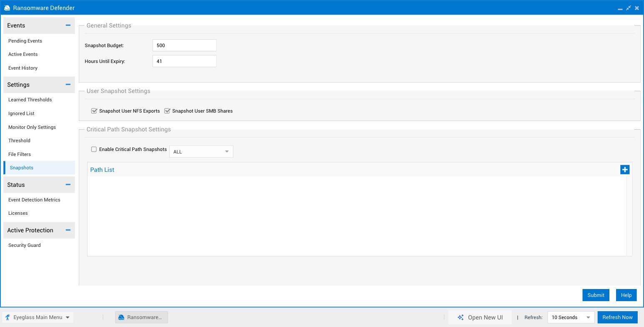Click the Snapshot Budget input field
This screenshot has height=327, width=644.
coord(184,45)
